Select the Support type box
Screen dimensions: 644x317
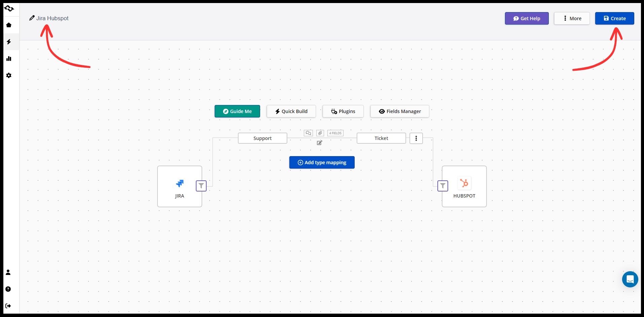[262, 138]
